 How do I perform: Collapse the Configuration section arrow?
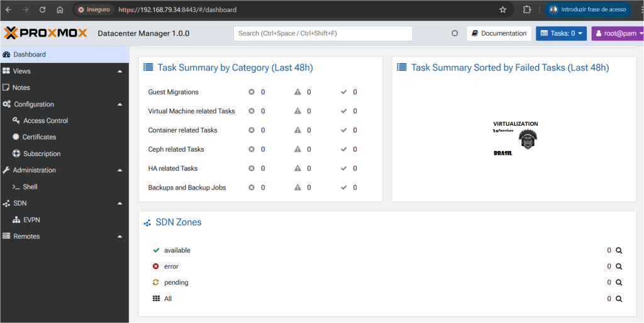click(119, 105)
